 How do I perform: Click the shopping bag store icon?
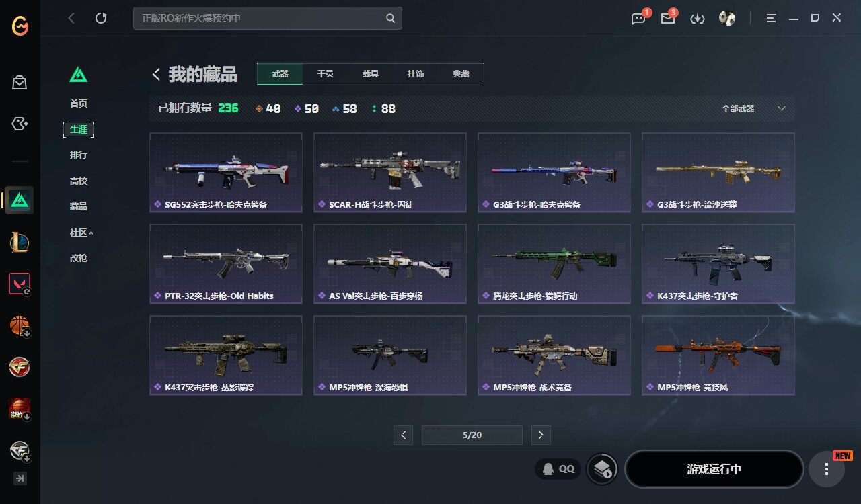click(x=20, y=83)
